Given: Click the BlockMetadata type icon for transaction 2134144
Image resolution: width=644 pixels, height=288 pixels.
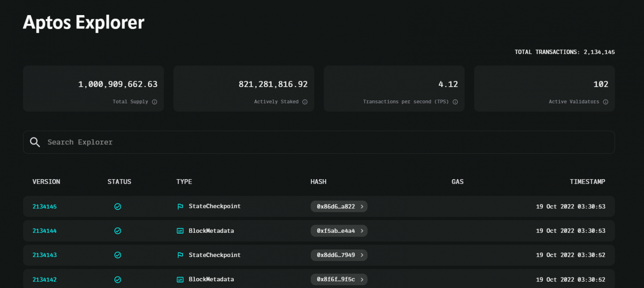Looking at the screenshot, I should [x=180, y=231].
